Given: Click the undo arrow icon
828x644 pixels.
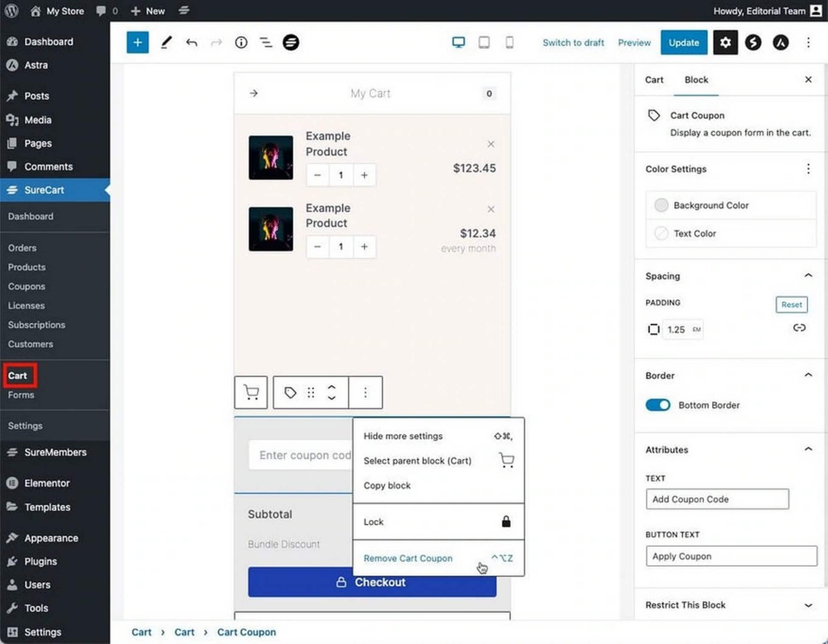Looking at the screenshot, I should tap(192, 42).
